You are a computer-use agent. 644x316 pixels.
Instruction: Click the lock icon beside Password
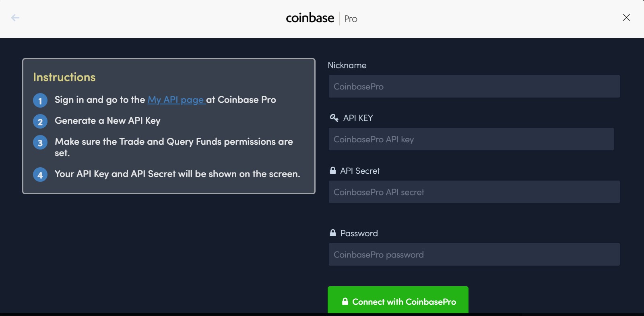[x=333, y=233]
